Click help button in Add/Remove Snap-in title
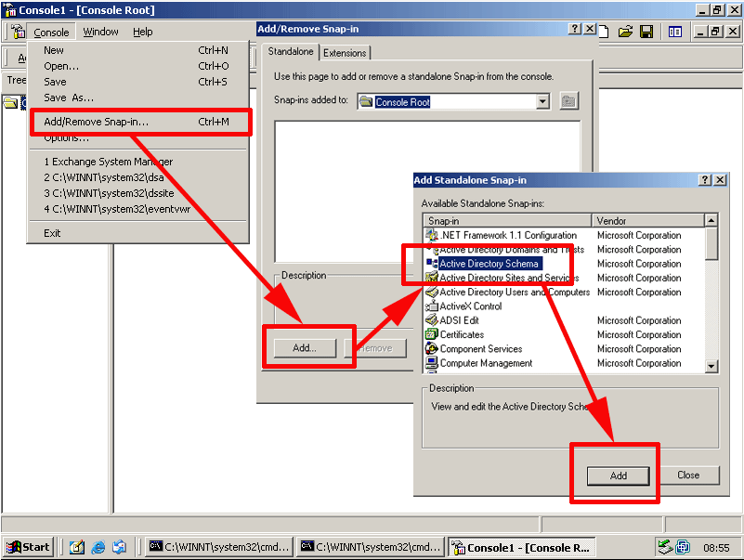The image size is (744, 560). tap(575, 29)
